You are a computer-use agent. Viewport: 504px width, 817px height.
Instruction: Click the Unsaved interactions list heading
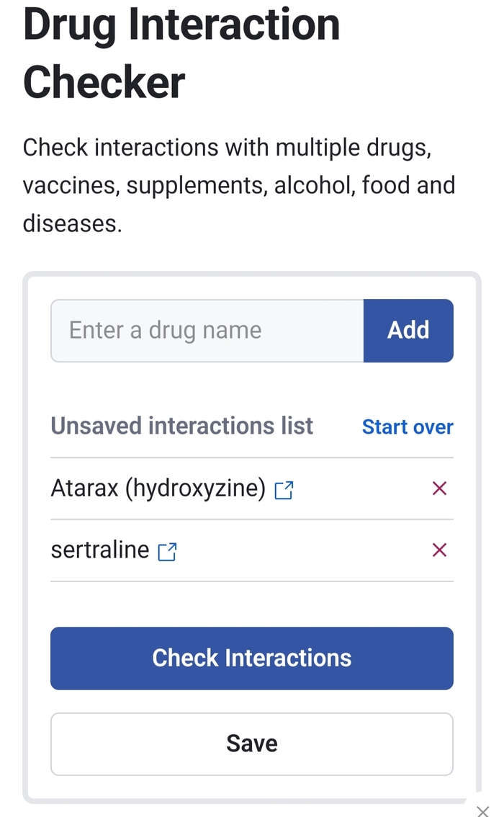pos(181,426)
